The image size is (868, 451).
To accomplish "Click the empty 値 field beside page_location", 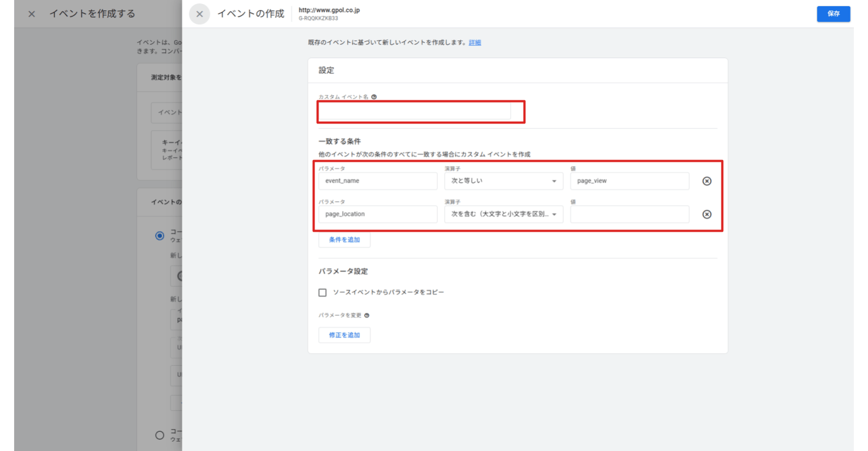I will point(630,214).
